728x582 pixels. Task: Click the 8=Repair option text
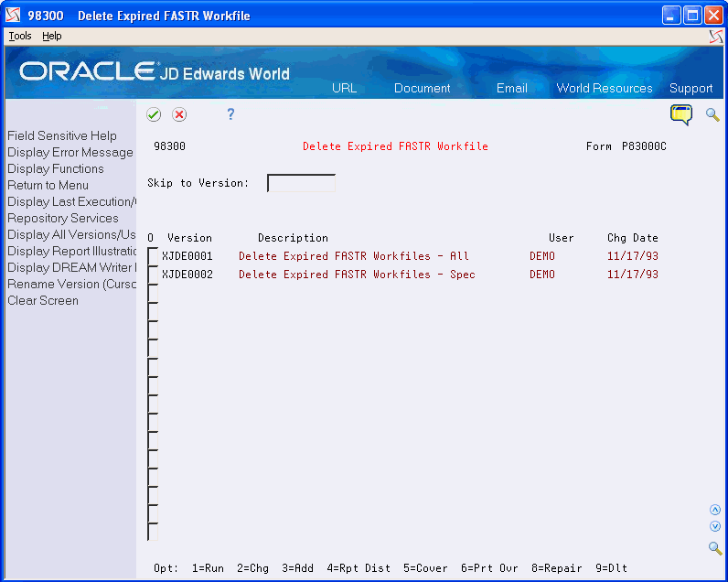coord(557,568)
